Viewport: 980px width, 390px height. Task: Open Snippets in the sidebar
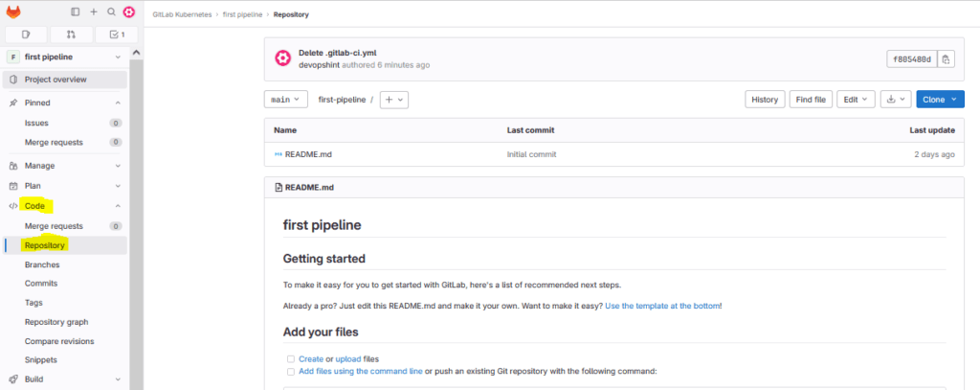pyautogui.click(x=65, y=360)
